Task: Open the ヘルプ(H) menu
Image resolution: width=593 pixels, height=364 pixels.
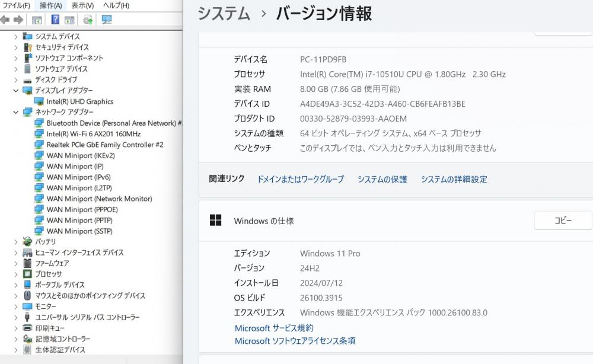Action: coord(116,5)
